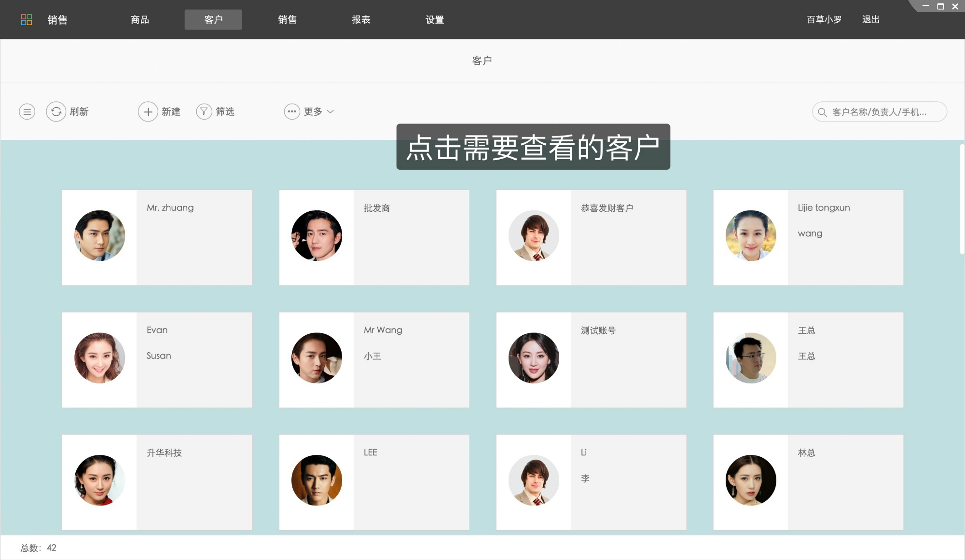
Task: Open the Mr. zhuang customer card
Action: click(x=157, y=237)
